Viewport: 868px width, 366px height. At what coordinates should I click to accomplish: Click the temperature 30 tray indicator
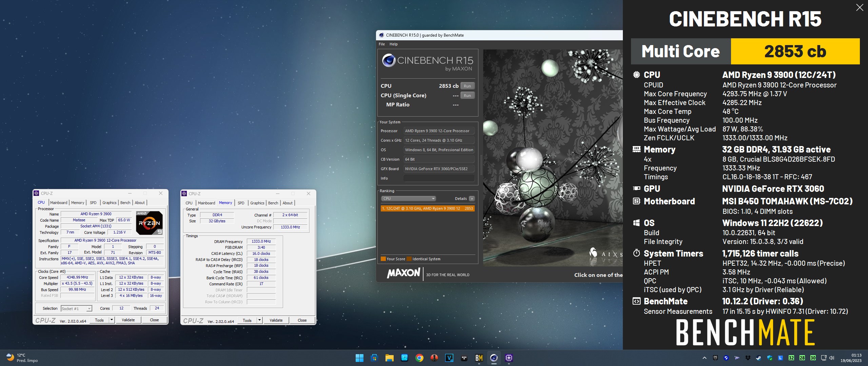pyautogui.click(x=813, y=358)
